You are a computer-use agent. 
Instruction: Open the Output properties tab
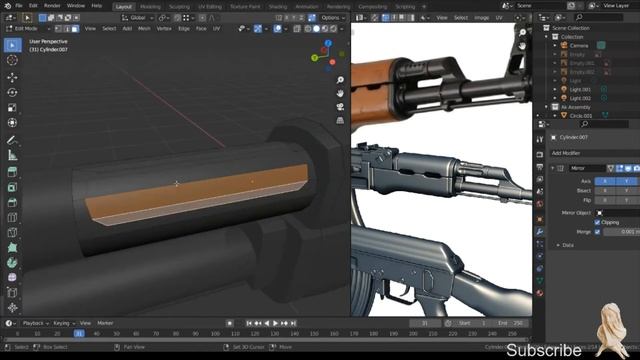click(x=540, y=167)
